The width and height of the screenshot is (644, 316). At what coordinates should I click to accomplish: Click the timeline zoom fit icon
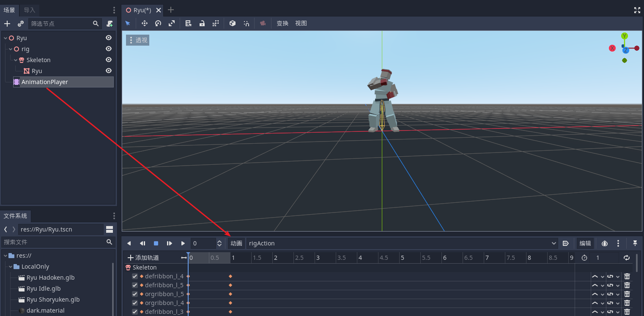pos(184,258)
